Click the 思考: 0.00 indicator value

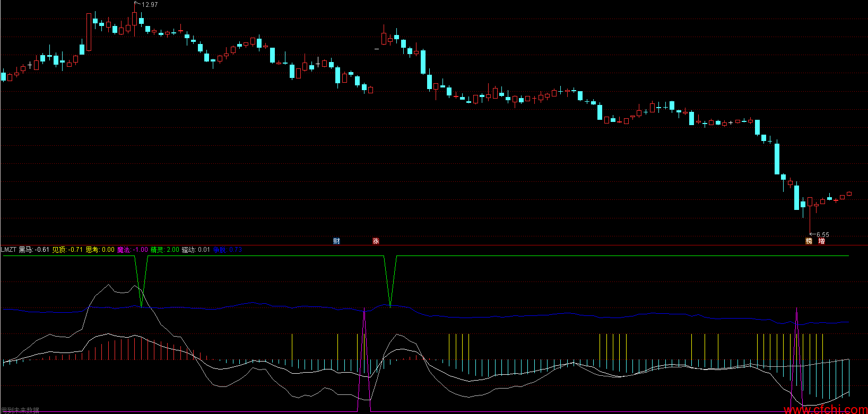pos(100,250)
